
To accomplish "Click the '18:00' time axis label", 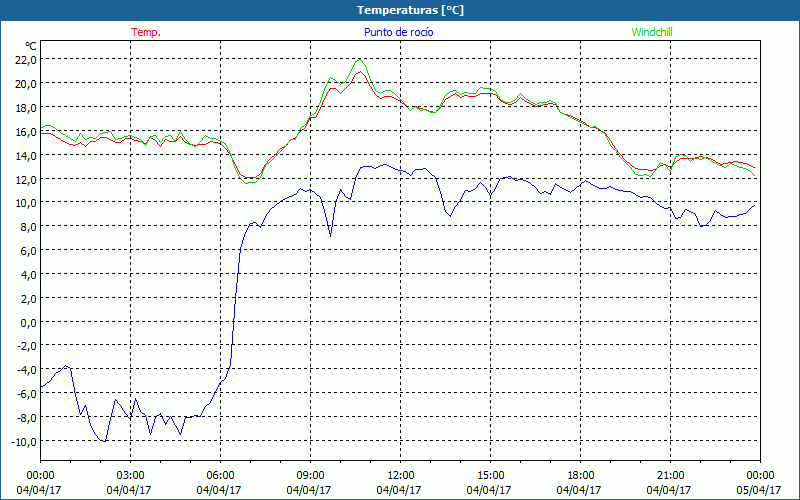I will click(x=580, y=476).
